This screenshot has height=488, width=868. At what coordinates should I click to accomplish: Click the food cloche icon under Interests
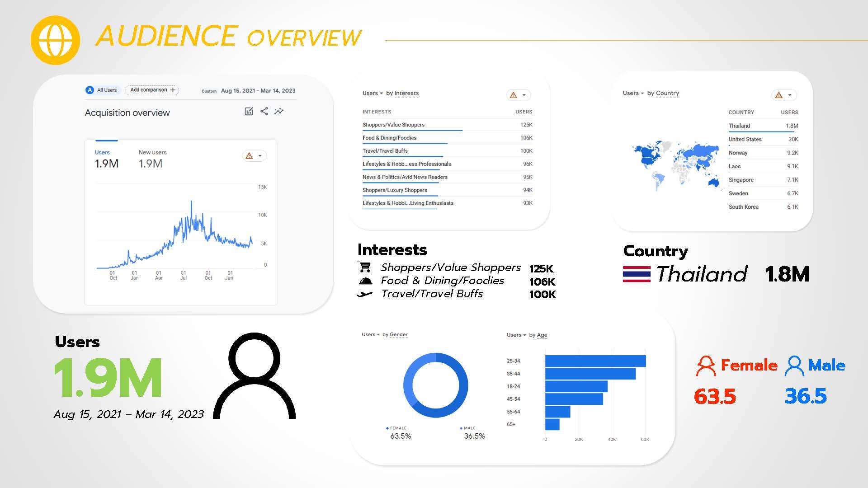[365, 281]
